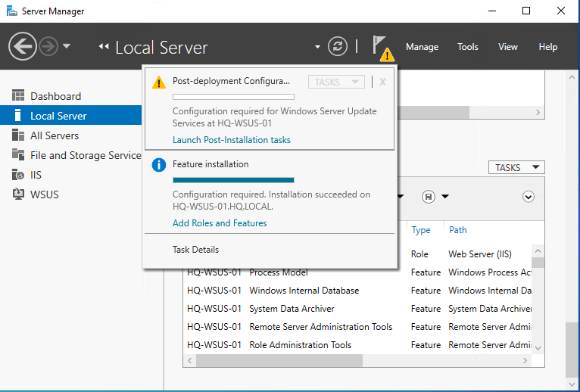The image size is (580, 392).
Task: Open the WSUS server group
Action: pos(44,194)
